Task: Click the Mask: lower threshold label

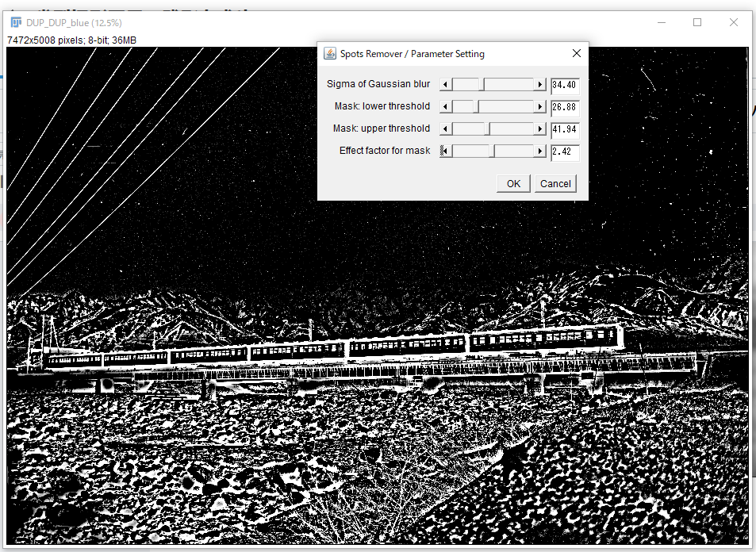Action: pyautogui.click(x=382, y=106)
